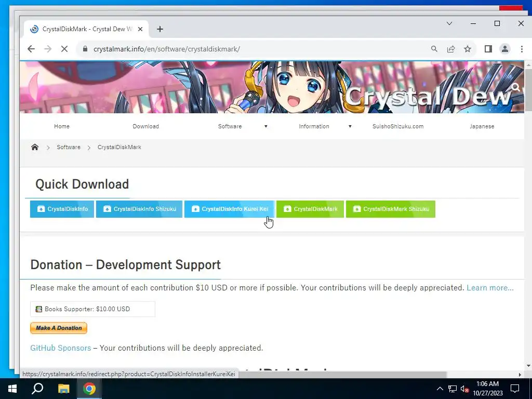Open GitHub Sponsors link

pos(61,348)
